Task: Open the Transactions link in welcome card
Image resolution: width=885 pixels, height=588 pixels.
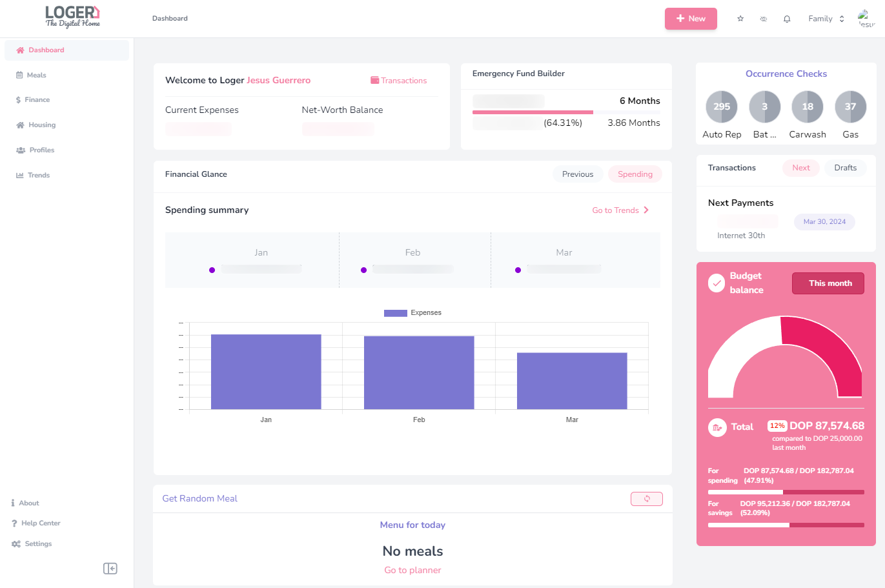Action: tap(398, 81)
